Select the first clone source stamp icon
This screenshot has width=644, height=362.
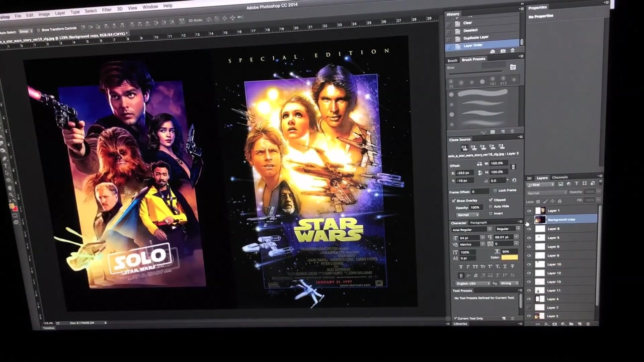click(x=464, y=148)
